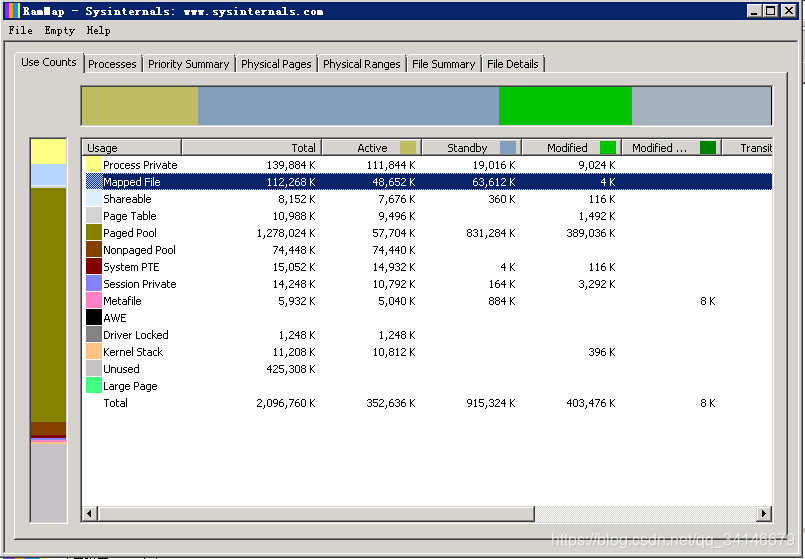
Task: Click the Page Table color swatch
Action: click(93, 215)
